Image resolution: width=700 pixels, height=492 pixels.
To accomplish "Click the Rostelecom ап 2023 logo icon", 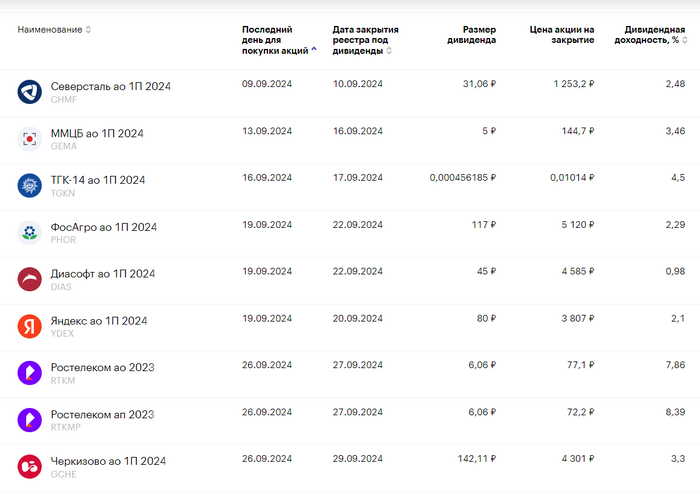I will [28, 420].
